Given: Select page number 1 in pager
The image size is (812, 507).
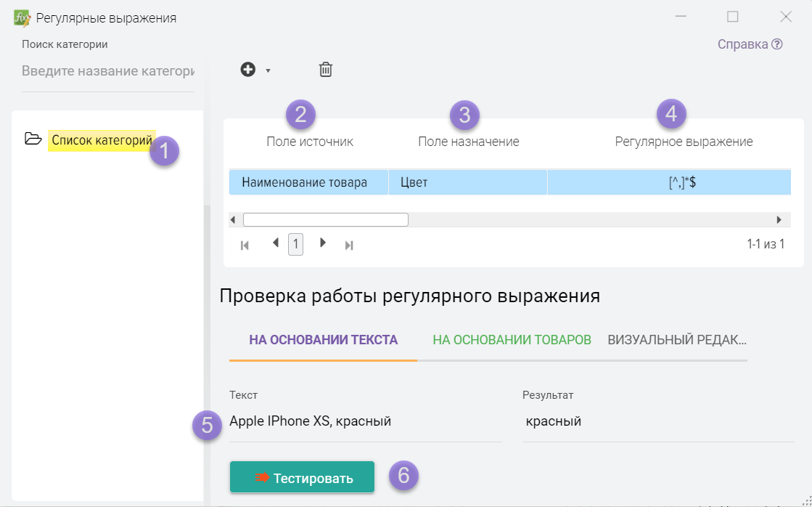Looking at the screenshot, I should (295, 244).
